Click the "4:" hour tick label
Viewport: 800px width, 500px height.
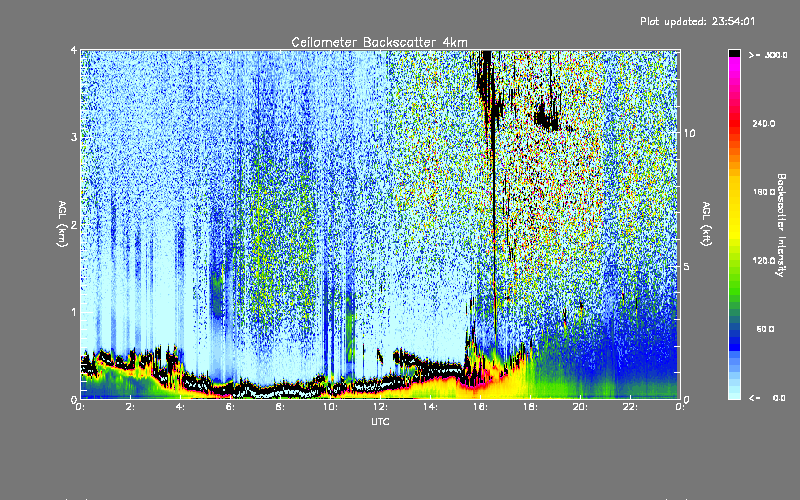tap(181, 407)
